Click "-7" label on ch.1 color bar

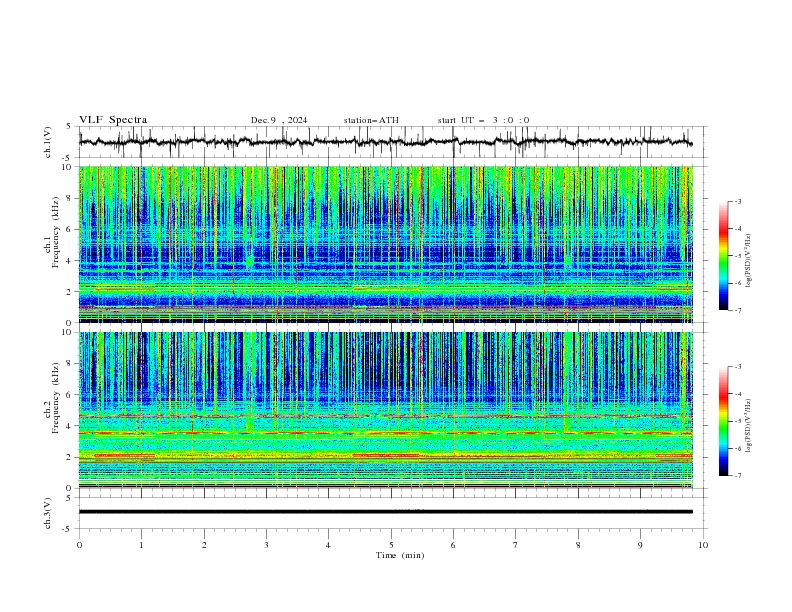738,310
